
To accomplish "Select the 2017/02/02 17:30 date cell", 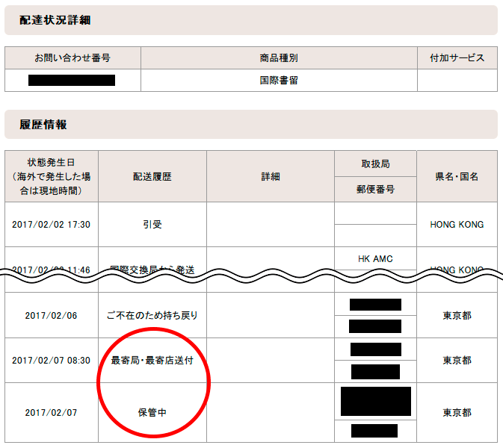I will (52, 225).
